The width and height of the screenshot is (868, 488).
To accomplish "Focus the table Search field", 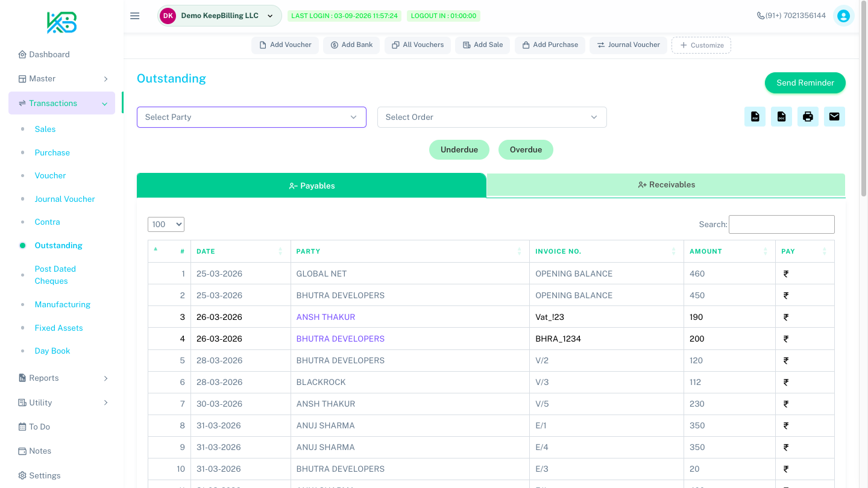I will tap(782, 224).
